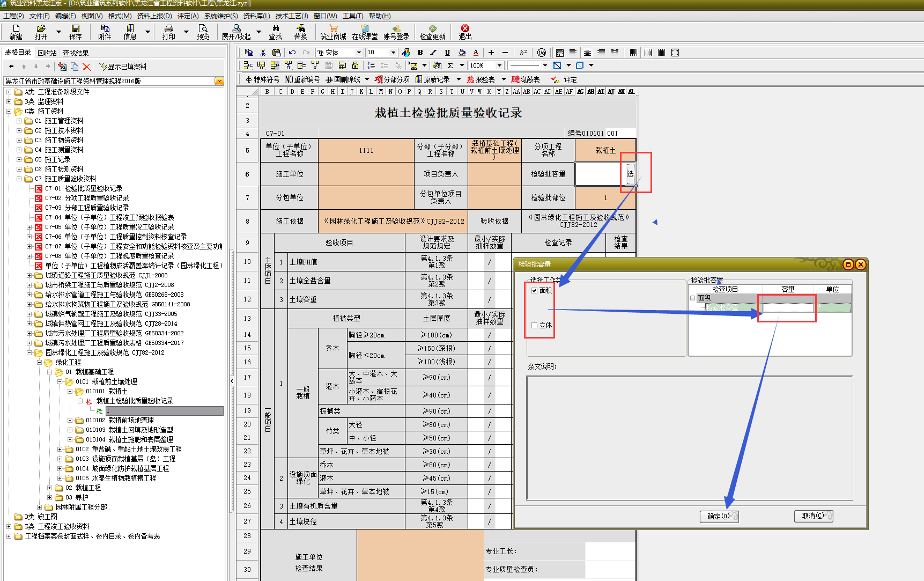Viewport: 924px width, 581px height.
Task: Click the scissors cut icon
Action: (x=263, y=53)
